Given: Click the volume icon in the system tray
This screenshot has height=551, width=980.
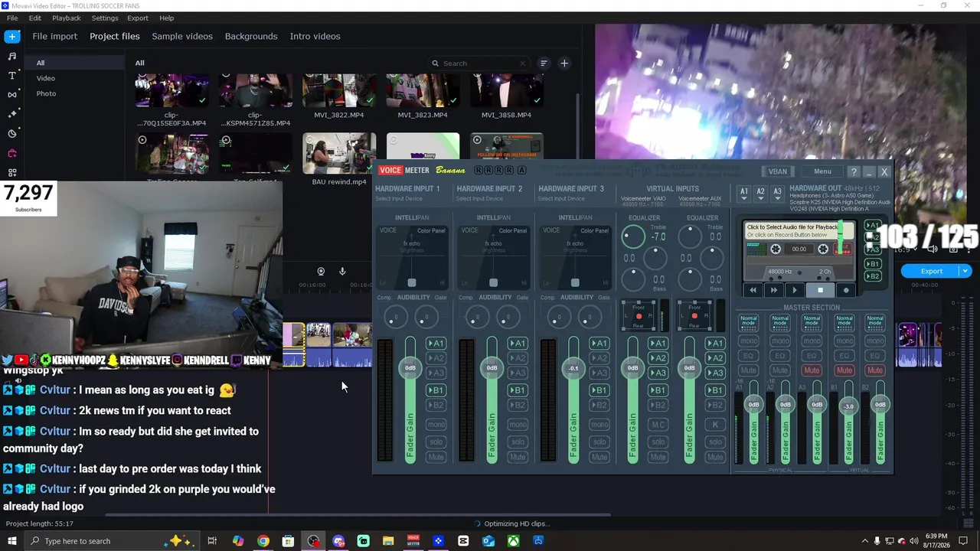Looking at the screenshot, I should point(913,541).
